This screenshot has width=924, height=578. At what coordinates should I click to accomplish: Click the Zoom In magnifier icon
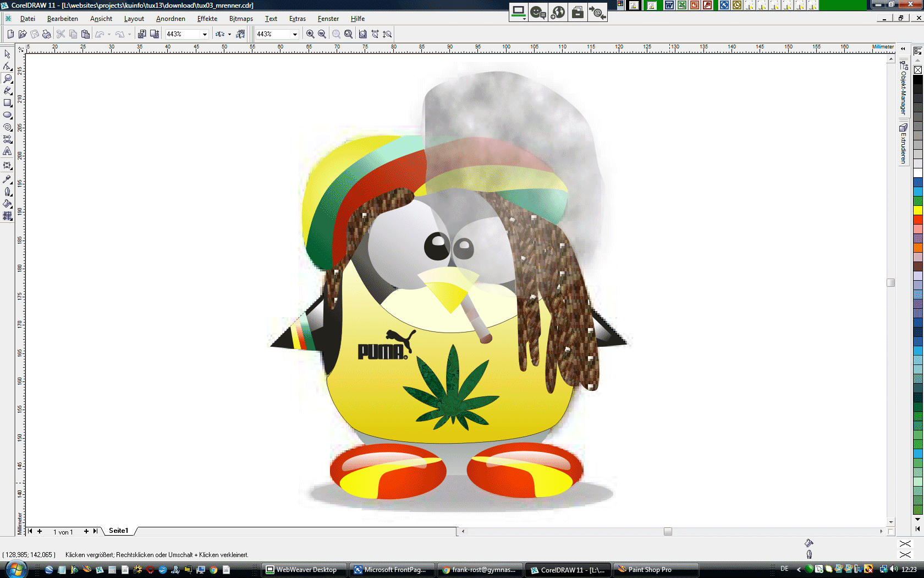pyautogui.click(x=310, y=34)
